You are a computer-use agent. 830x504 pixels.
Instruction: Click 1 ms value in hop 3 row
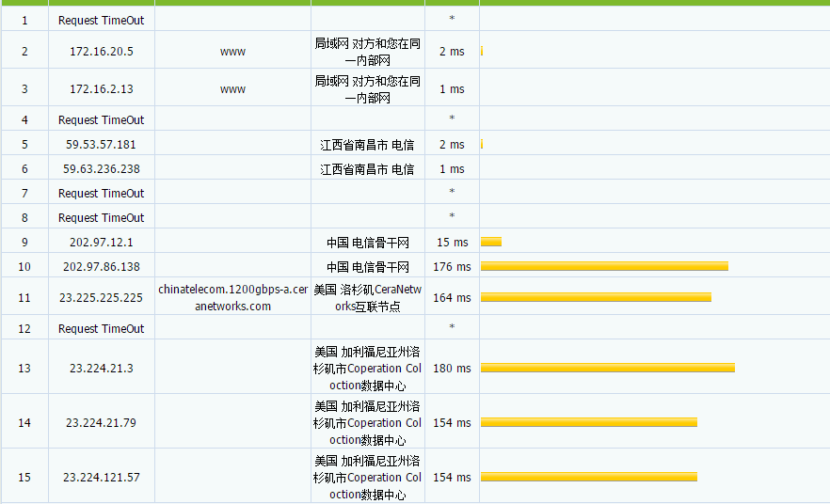tap(452, 88)
